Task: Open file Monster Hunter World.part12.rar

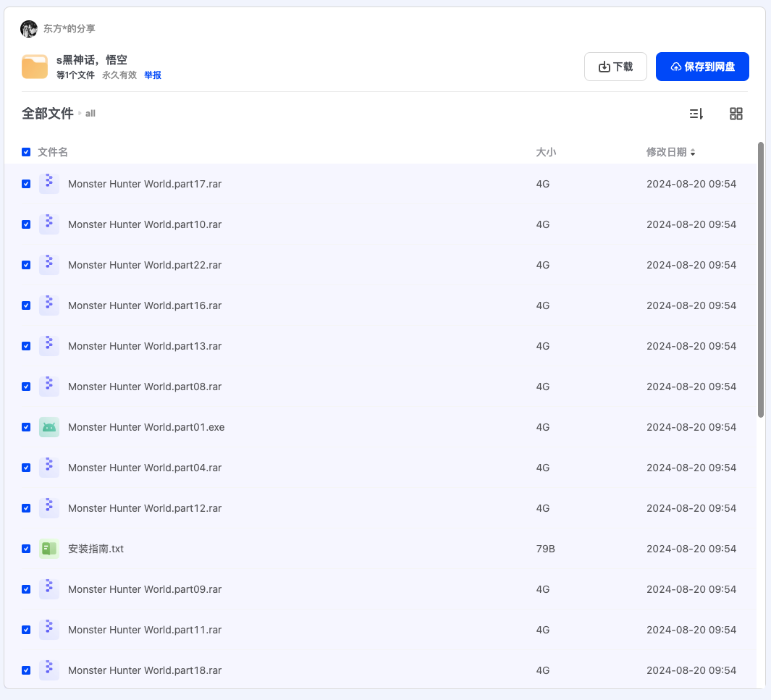Action: (145, 508)
